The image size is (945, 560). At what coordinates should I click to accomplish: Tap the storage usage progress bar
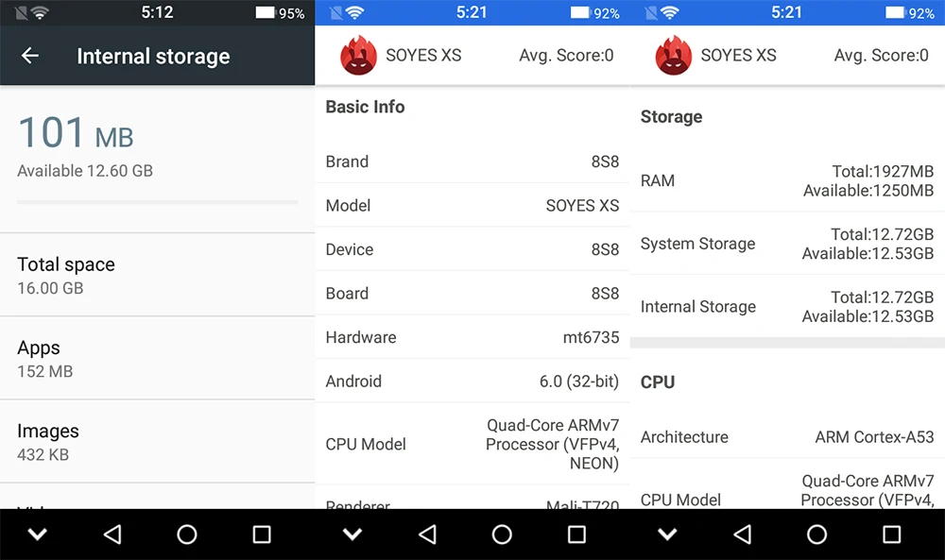point(157,202)
